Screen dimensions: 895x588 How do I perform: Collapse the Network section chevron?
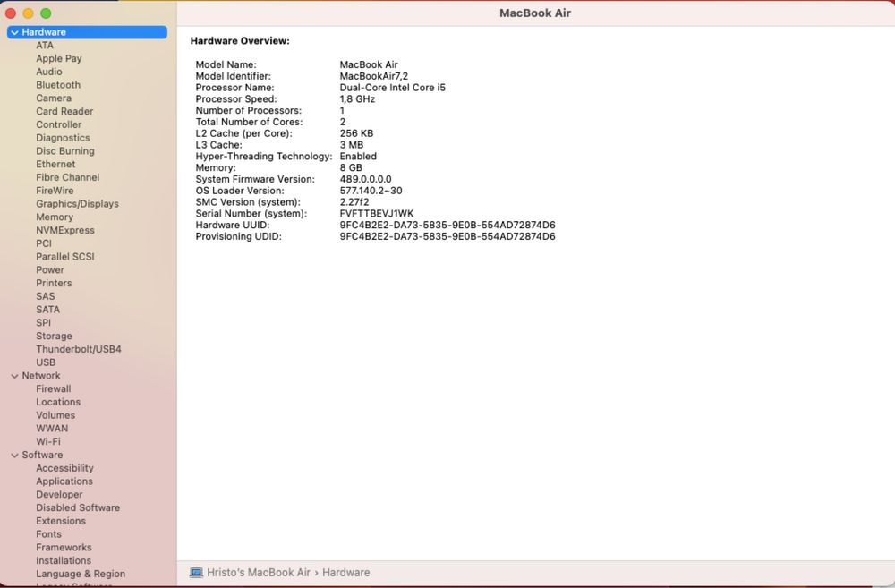pos(15,376)
